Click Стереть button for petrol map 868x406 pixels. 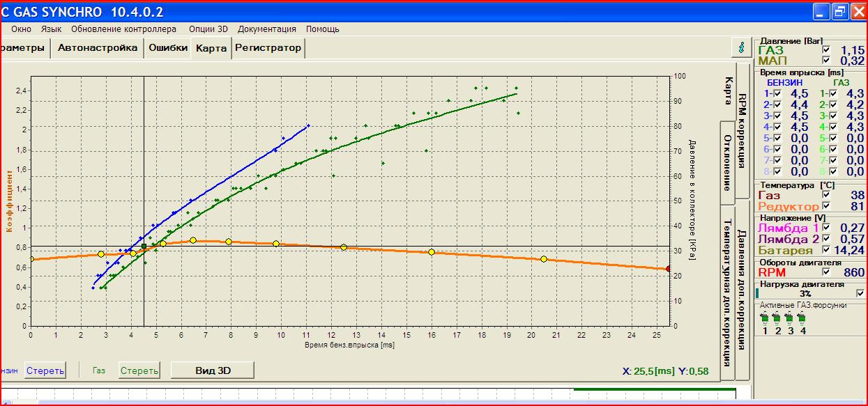pyautogui.click(x=45, y=370)
